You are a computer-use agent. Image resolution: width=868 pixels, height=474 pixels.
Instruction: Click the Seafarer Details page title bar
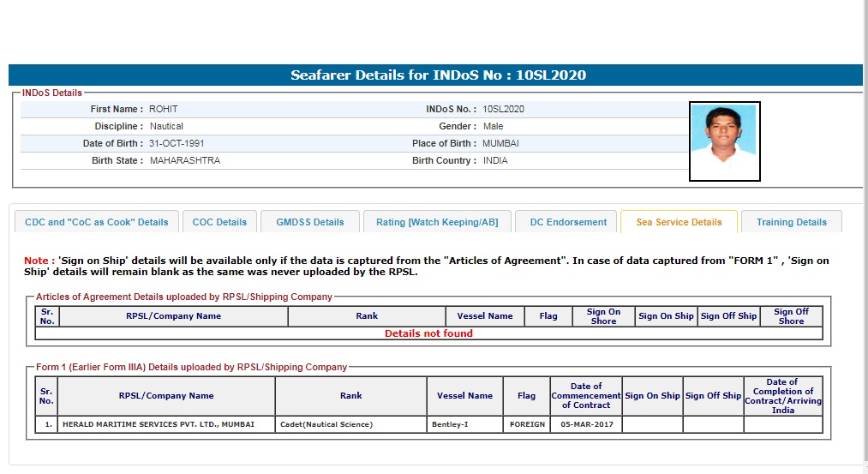click(x=438, y=75)
